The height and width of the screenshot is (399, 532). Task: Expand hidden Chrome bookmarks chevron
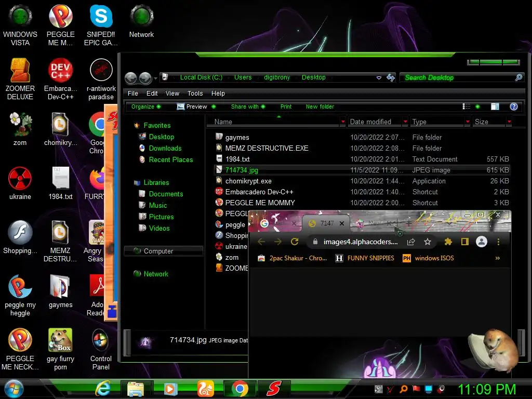pos(497,258)
